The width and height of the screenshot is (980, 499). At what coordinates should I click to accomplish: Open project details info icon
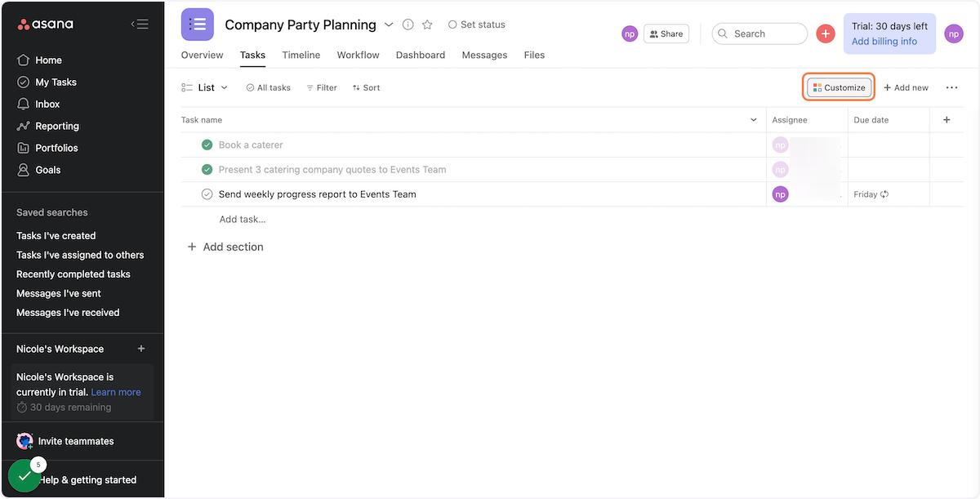coord(408,25)
